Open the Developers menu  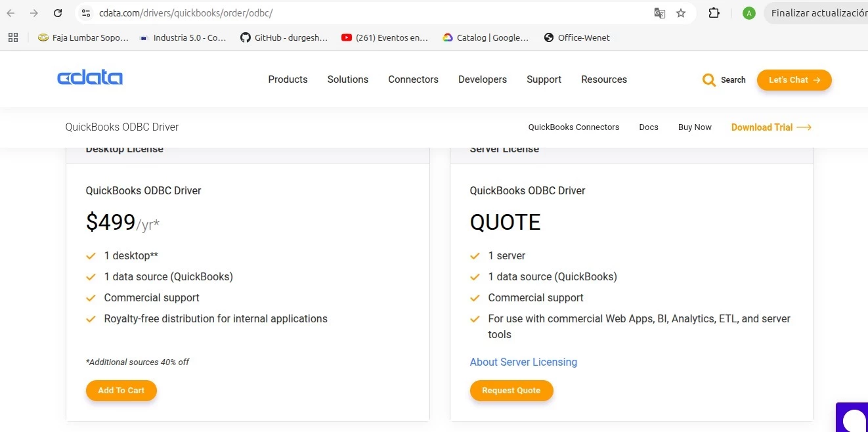click(483, 79)
